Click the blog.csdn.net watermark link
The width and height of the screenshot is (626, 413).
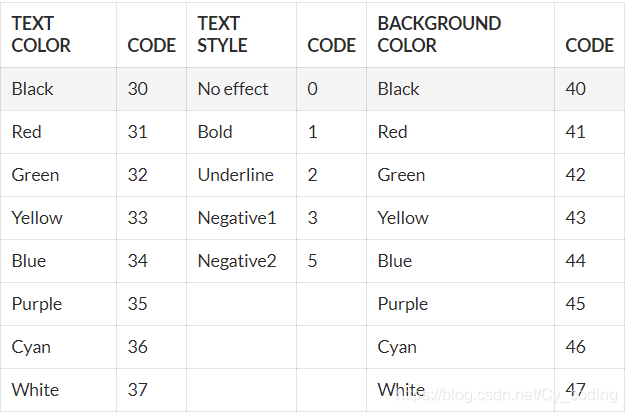(507, 395)
